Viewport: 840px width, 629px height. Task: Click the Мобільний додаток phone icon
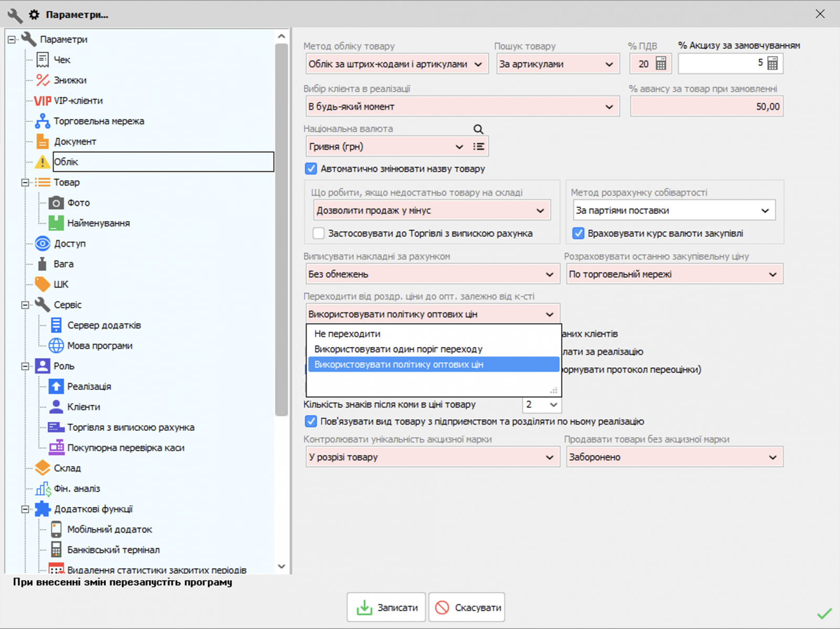(x=55, y=529)
